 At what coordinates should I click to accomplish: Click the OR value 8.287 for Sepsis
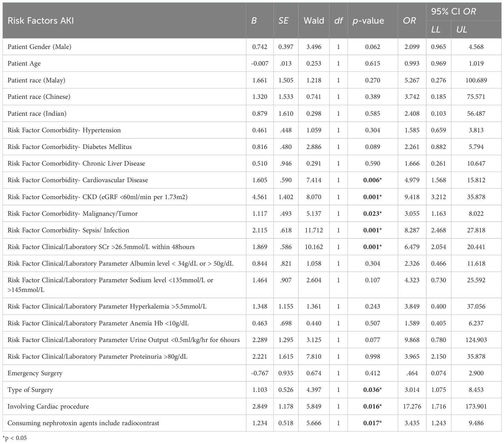tap(412, 230)
